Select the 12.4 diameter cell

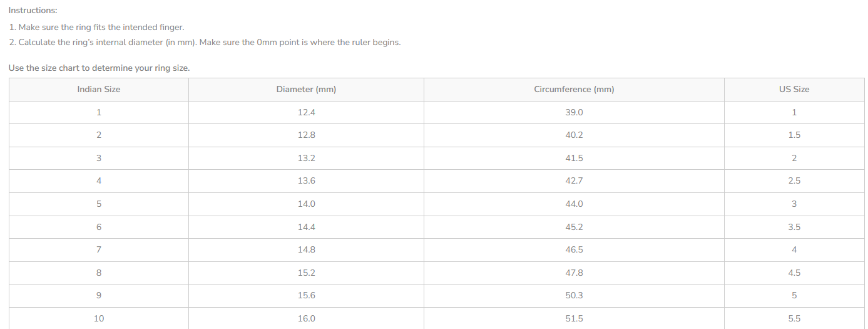306,113
